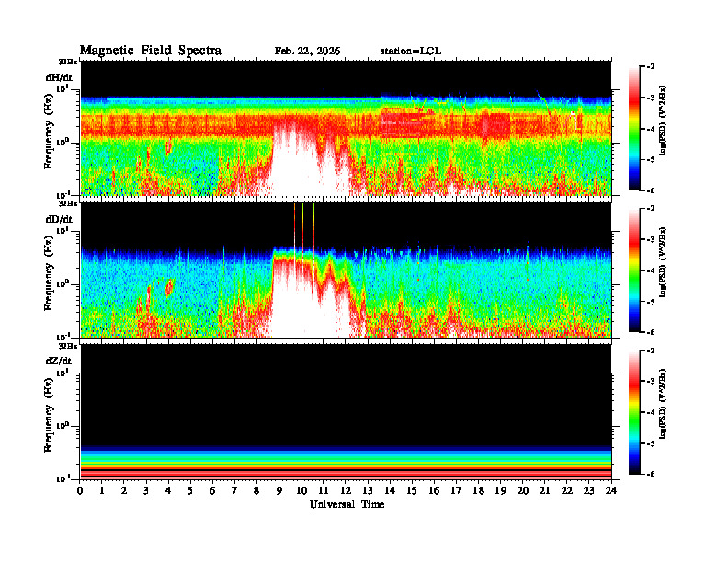Click the 'station=LCL' label

coord(411,51)
